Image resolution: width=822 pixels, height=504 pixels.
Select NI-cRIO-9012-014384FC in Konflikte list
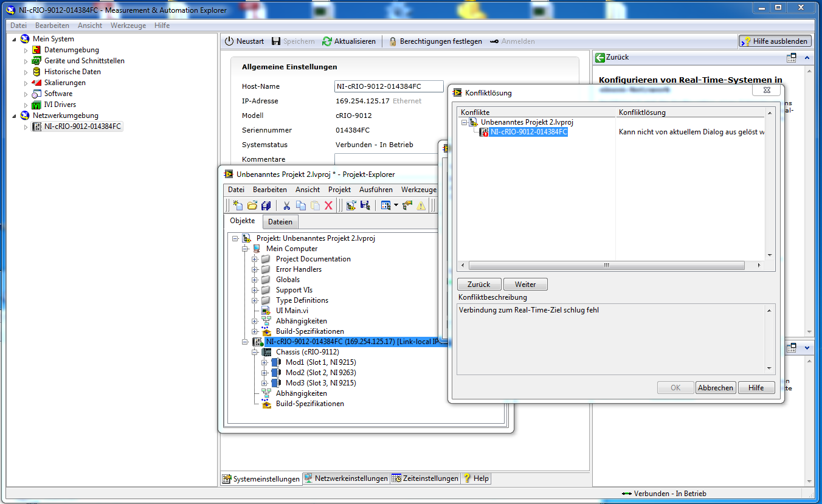coord(529,132)
